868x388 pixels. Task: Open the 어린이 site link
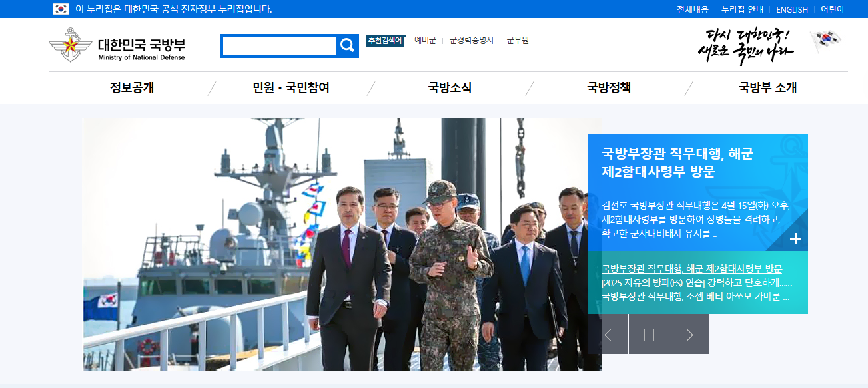point(833,9)
